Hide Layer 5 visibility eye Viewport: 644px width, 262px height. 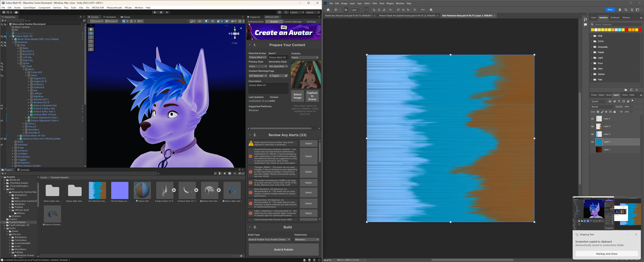click(592, 119)
